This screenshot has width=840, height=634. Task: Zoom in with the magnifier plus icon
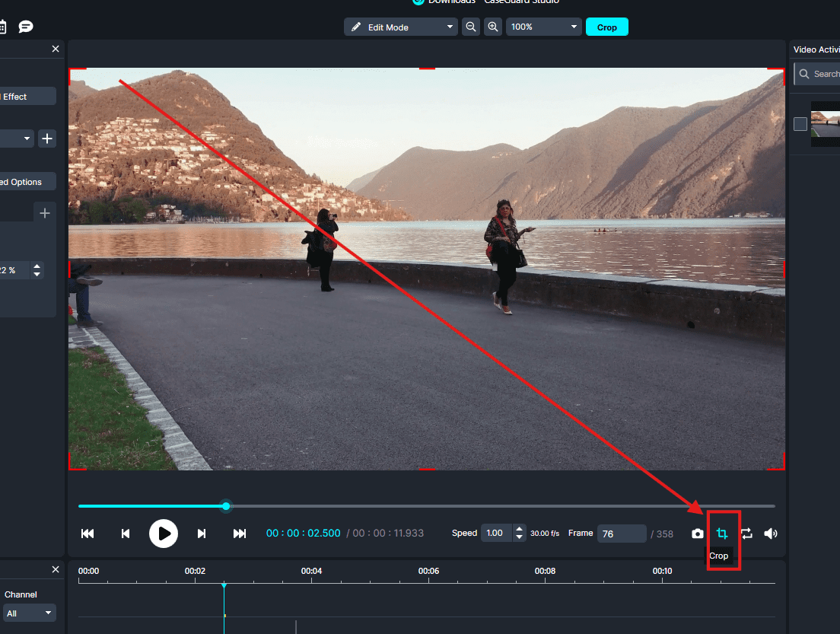click(x=493, y=27)
